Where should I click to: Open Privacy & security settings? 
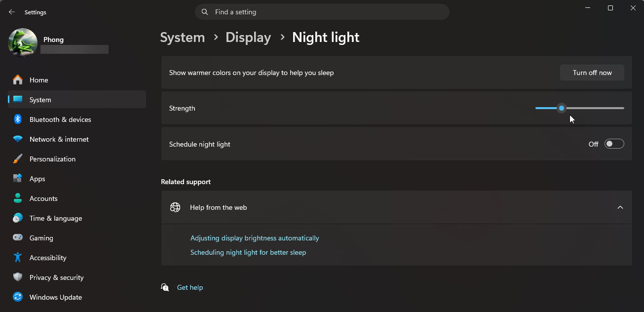coord(77,277)
